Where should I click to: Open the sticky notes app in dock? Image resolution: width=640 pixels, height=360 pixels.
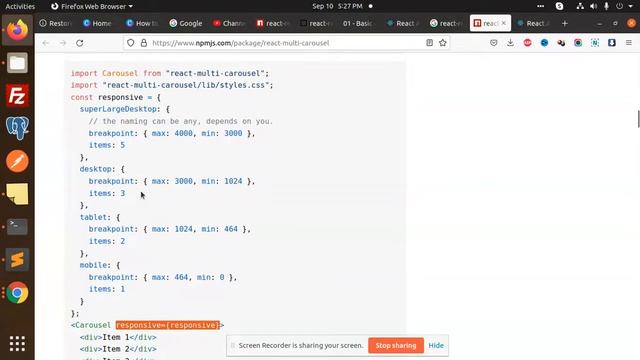17,194
